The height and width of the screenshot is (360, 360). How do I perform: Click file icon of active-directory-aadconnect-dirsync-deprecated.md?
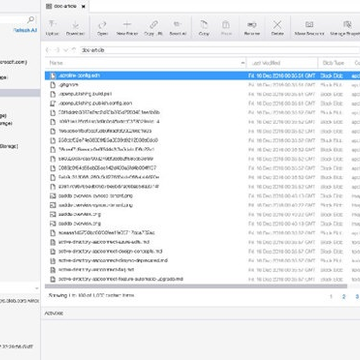52,260
